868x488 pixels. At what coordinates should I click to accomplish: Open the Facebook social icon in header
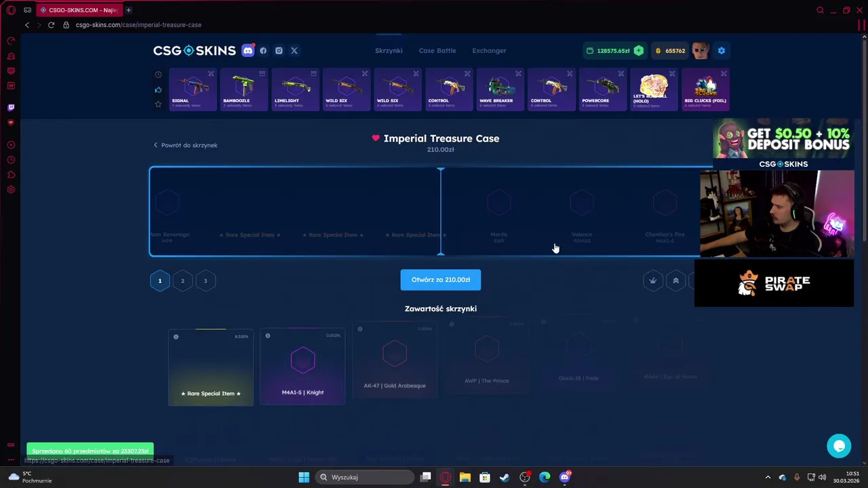263,51
